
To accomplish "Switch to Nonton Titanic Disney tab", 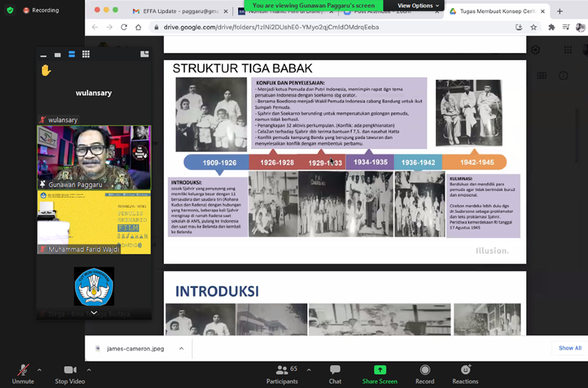I will click(x=286, y=12).
